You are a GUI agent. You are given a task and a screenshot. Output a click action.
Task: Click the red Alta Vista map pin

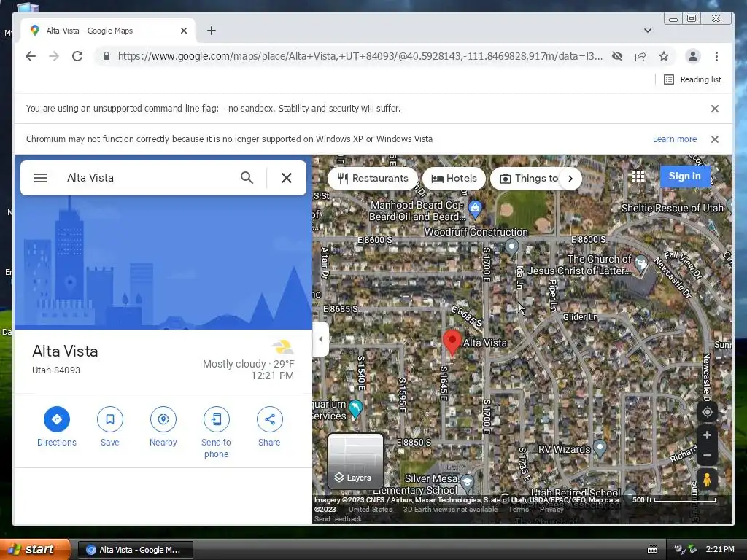pos(452,343)
